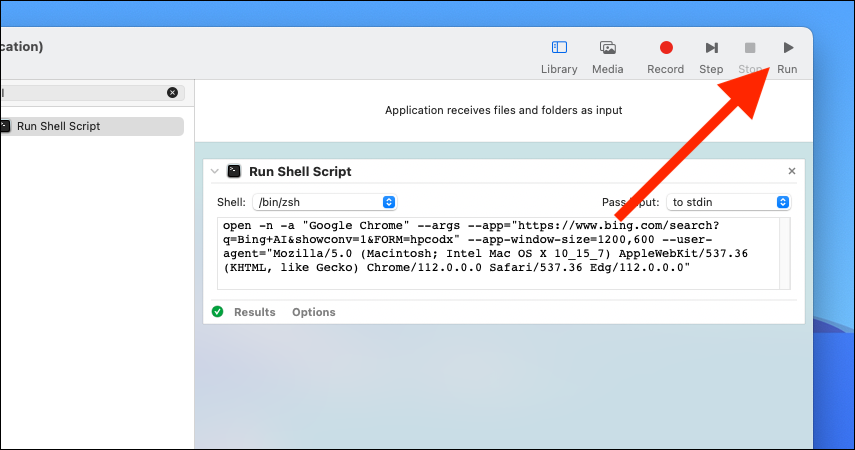855x450 pixels.
Task: Open the Shell /bin/zsh dropdown
Action: coord(324,202)
